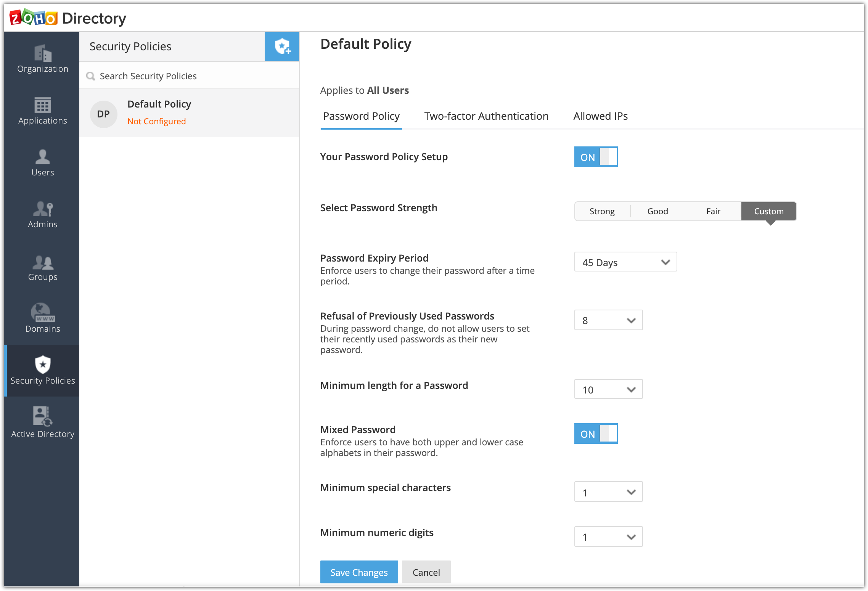Image resolution: width=868 pixels, height=591 pixels.
Task: Click the Cancel button
Action: [x=426, y=572]
